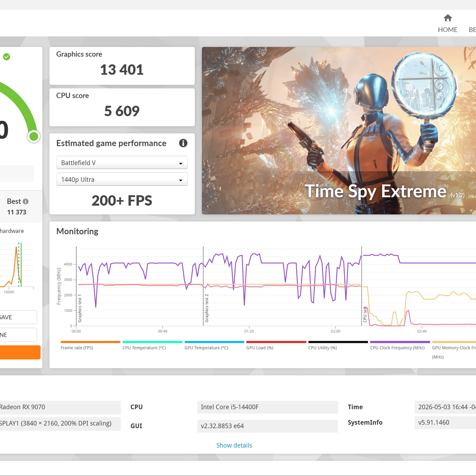476x476 pixels.
Task: Toggle GPU Load (%) legend entry
Action: 276,345
